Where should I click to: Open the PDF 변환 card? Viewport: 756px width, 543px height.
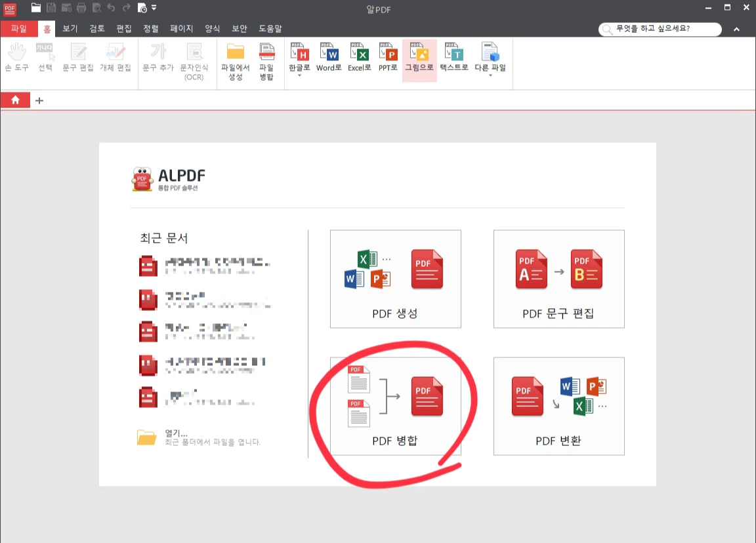pos(559,406)
